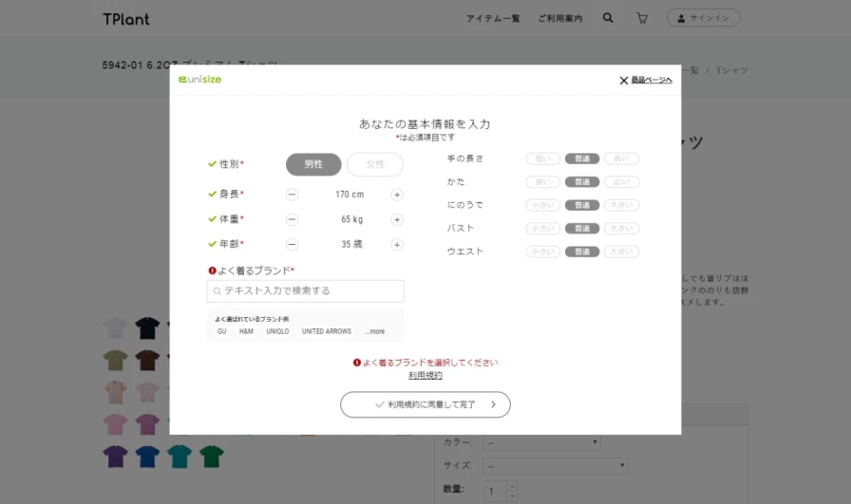Set ウエスト to 小さい
Viewport: 851px width, 504px height.
pyautogui.click(x=543, y=252)
